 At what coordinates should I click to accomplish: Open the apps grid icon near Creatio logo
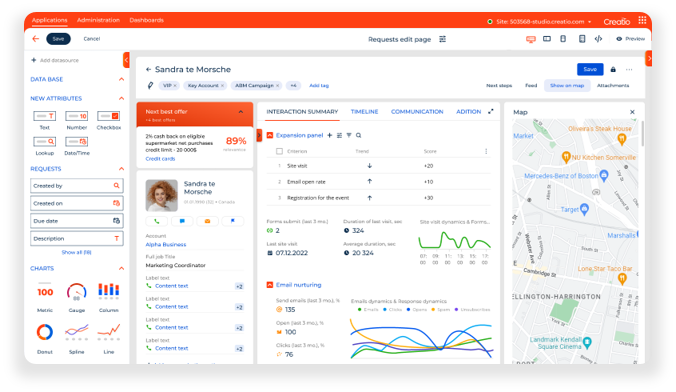point(642,20)
